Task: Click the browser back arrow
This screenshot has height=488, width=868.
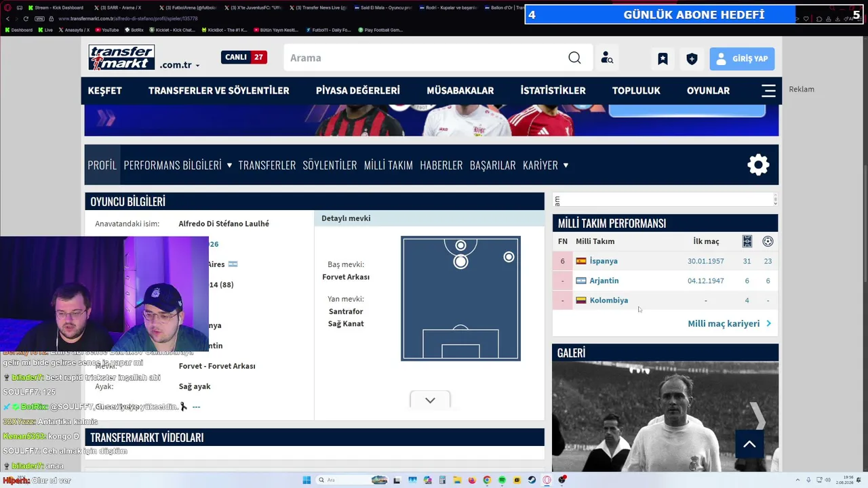Action: click(7, 19)
